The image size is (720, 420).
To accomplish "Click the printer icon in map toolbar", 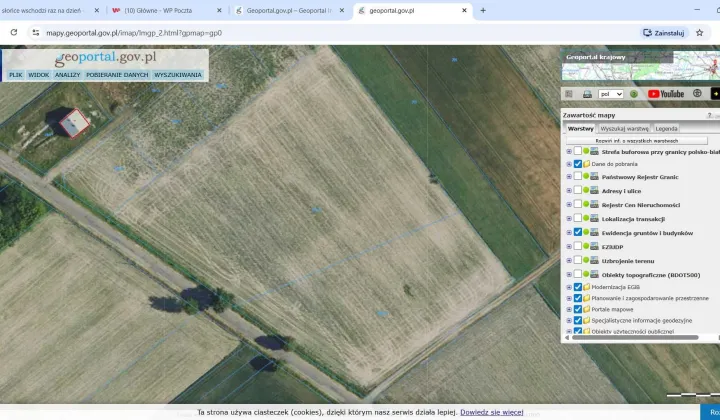I will (x=587, y=94).
